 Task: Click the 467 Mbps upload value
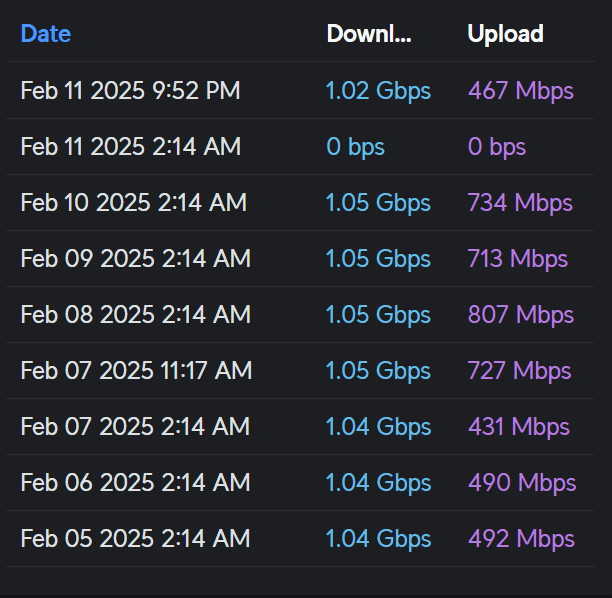pyautogui.click(x=521, y=91)
